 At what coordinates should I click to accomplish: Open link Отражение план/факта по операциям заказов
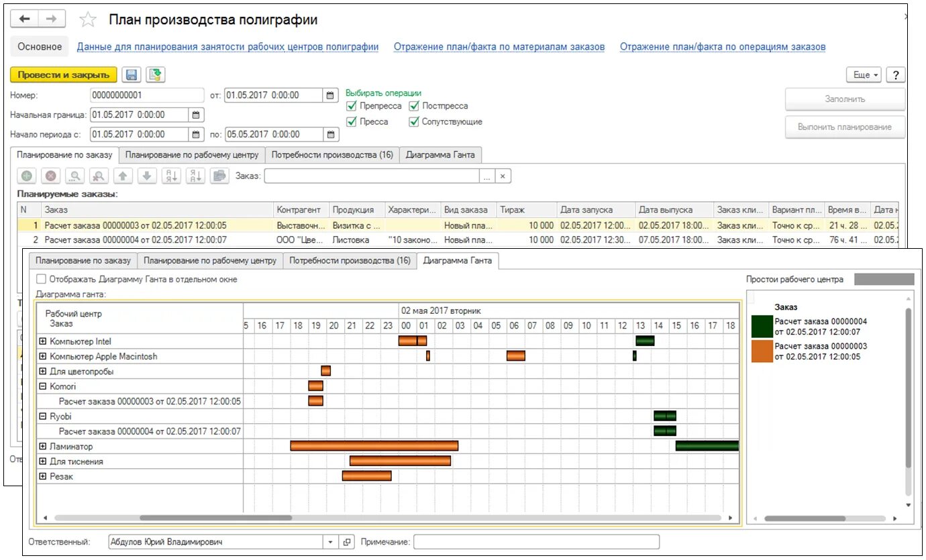723,47
